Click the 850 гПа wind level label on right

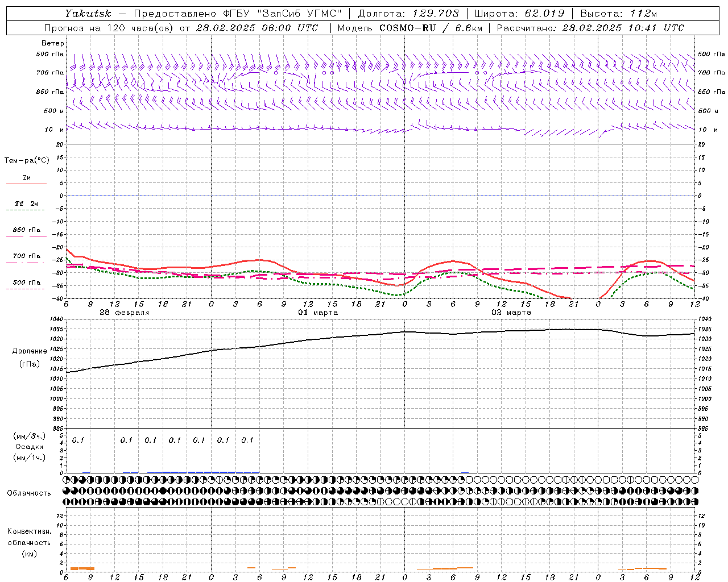click(712, 92)
